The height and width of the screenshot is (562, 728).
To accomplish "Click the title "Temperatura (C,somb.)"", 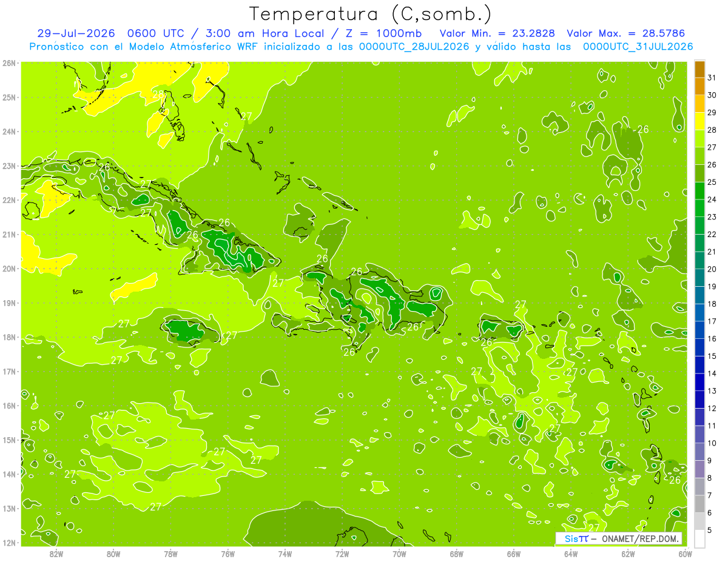I will pyautogui.click(x=371, y=15).
